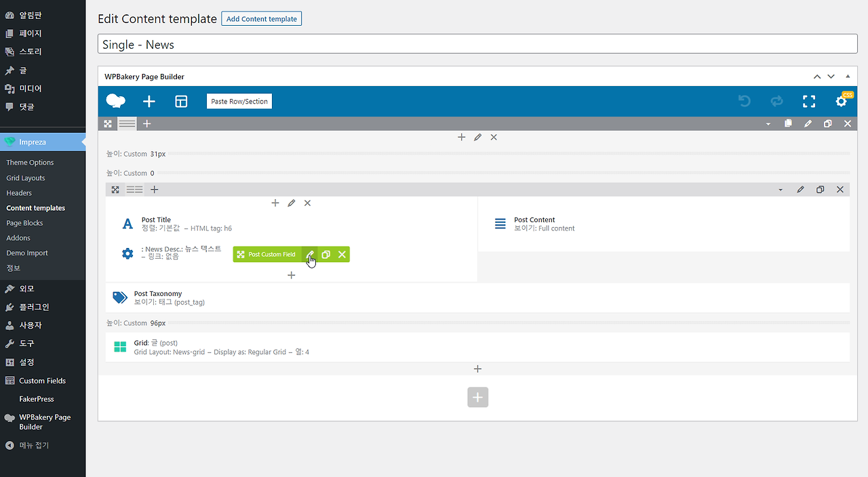Open WPBakery Page Builder sidebar menu

click(x=43, y=422)
